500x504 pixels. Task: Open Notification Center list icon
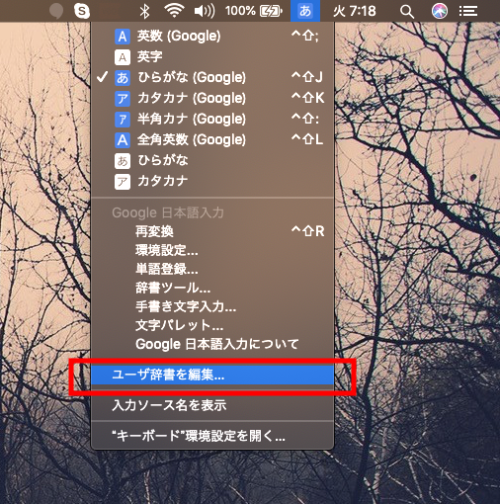point(468,11)
